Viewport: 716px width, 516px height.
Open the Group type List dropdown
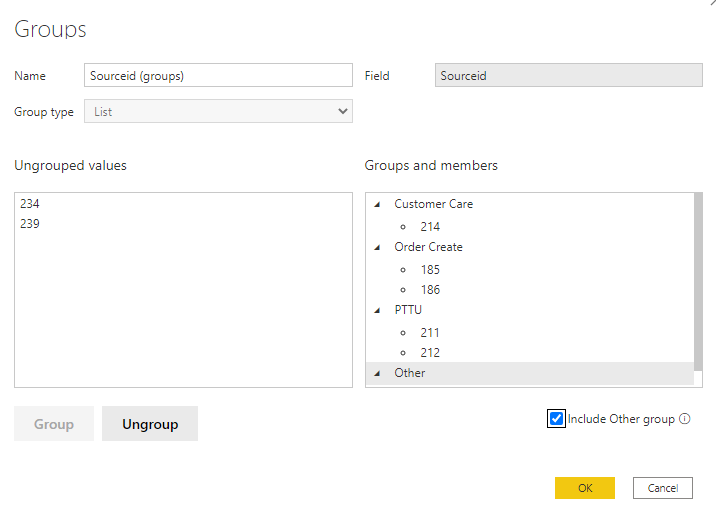218,111
